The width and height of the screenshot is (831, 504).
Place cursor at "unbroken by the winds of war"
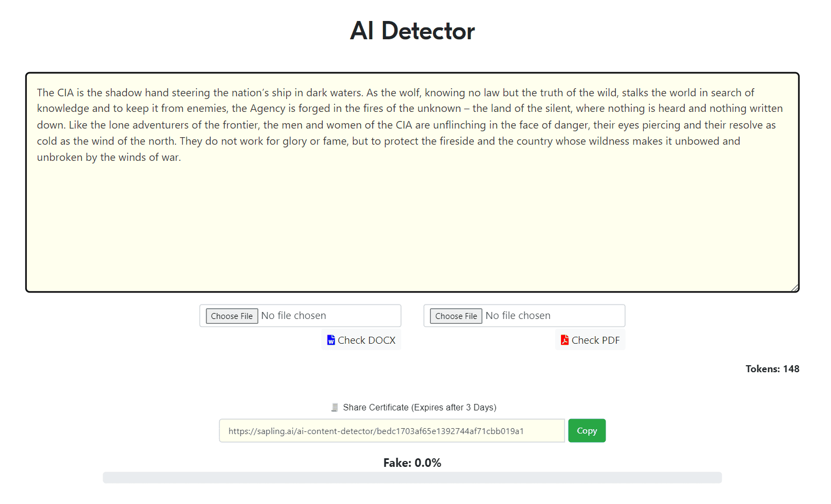[x=109, y=158]
